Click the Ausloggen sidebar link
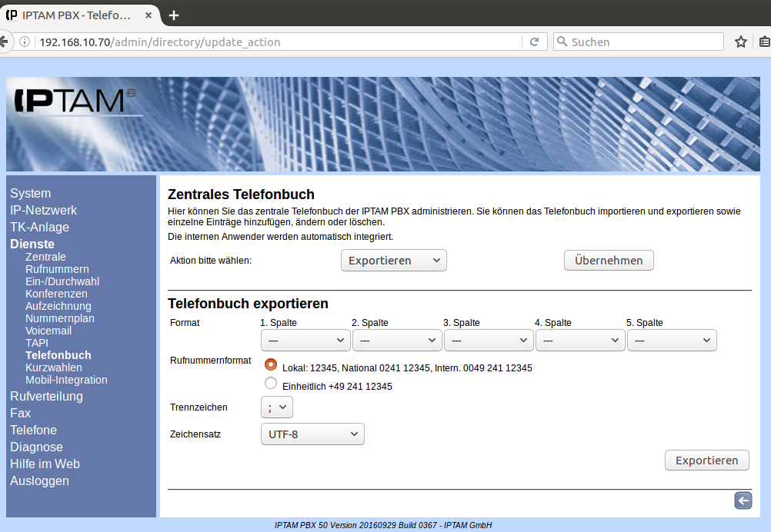The width and height of the screenshot is (771, 532). click(39, 480)
